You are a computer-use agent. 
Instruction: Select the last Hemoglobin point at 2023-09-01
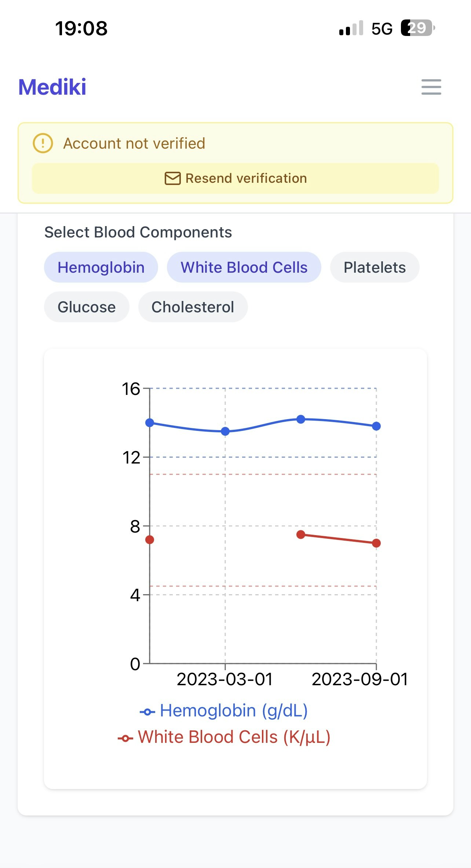376,426
